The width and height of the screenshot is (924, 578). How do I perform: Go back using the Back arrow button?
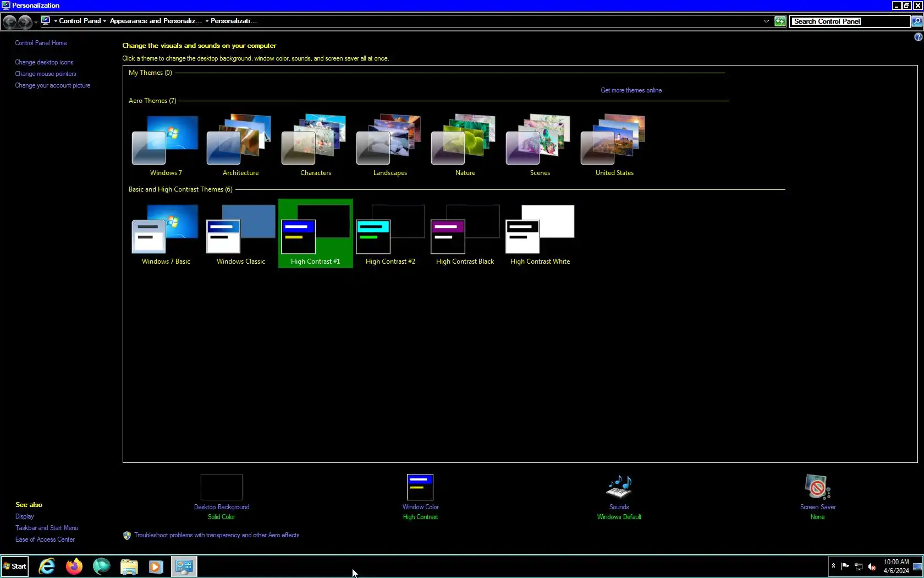point(9,21)
